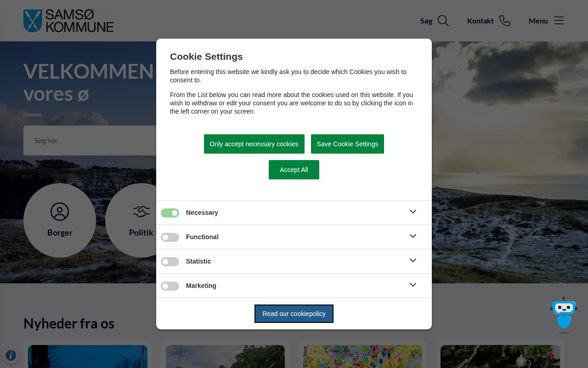This screenshot has width=588, height=368.
Task: Enable the Functional cookies toggle
Action: click(170, 237)
